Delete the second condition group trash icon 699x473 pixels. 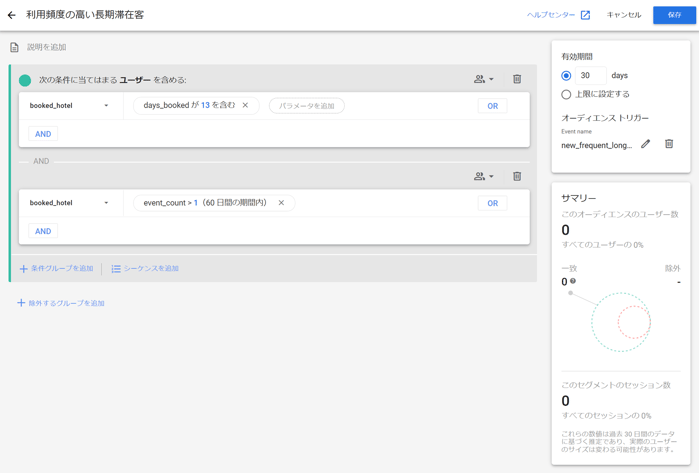point(517,176)
